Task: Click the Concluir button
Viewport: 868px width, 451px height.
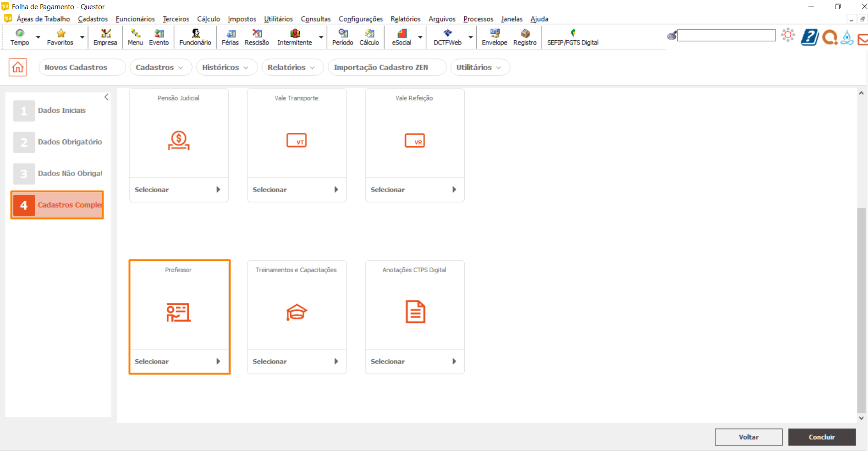Action: pos(822,437)
